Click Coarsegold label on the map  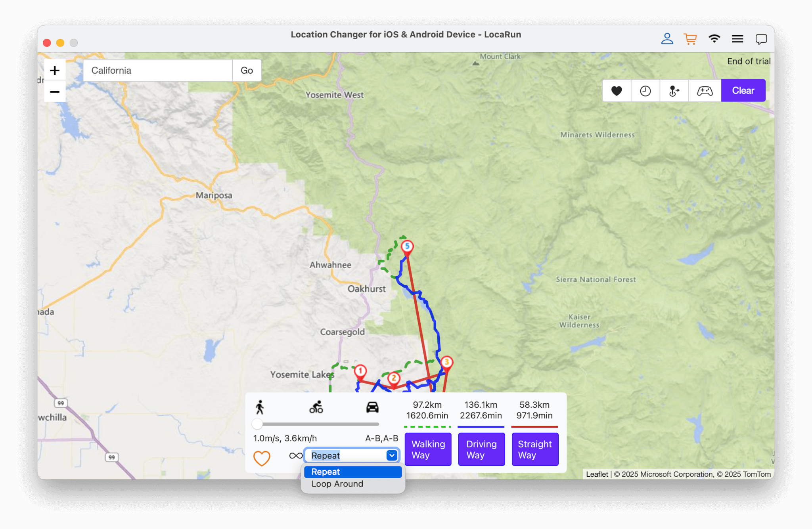[342, 332]
